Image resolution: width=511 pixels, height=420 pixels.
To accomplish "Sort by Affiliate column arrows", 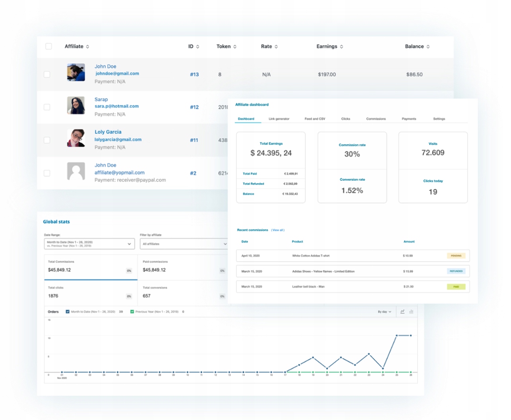I will click(88, 47).
